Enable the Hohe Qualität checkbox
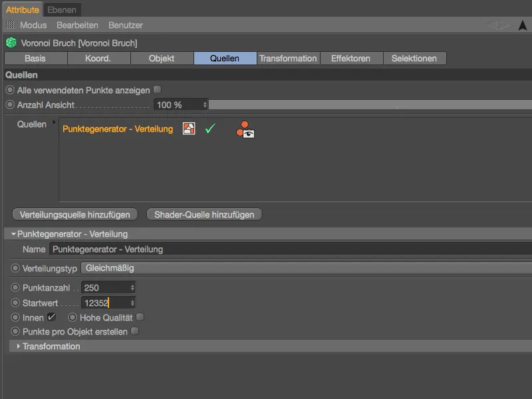Screen dimensions: 532x399 tap(140, 317)
